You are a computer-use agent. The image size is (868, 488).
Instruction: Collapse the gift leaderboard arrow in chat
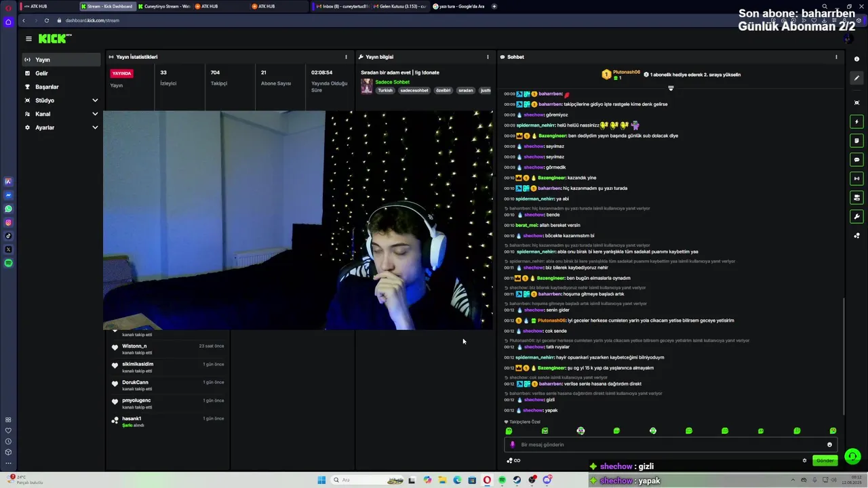tap(671, 88)
